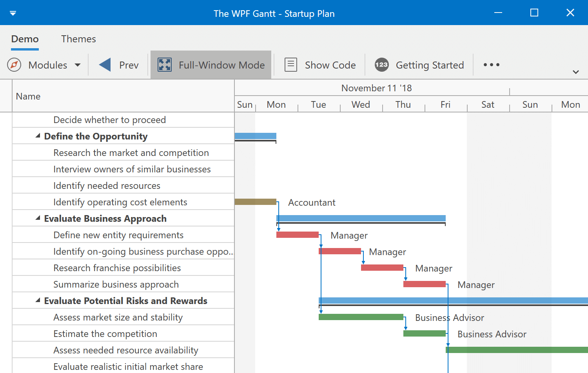This screenshot has height=373, width=588.
Task: Click the Show Code document icon
Action: coord(290,65)
